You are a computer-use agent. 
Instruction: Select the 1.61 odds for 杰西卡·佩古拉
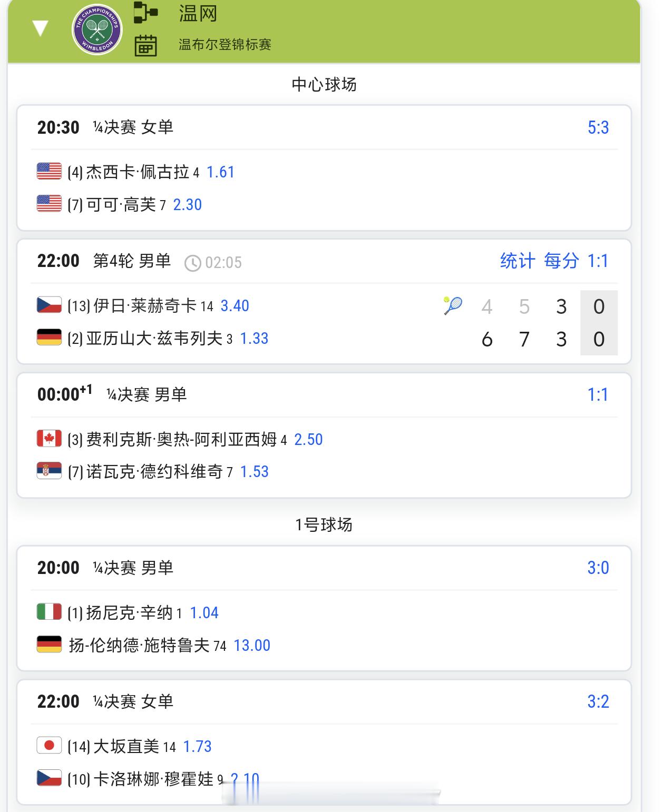[220, 172]
